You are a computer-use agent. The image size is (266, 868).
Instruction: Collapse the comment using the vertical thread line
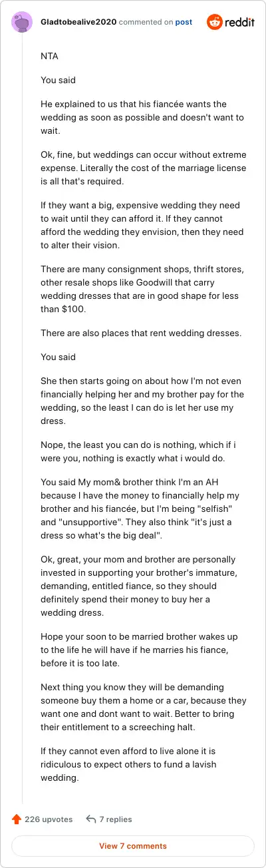coord(22,419)
